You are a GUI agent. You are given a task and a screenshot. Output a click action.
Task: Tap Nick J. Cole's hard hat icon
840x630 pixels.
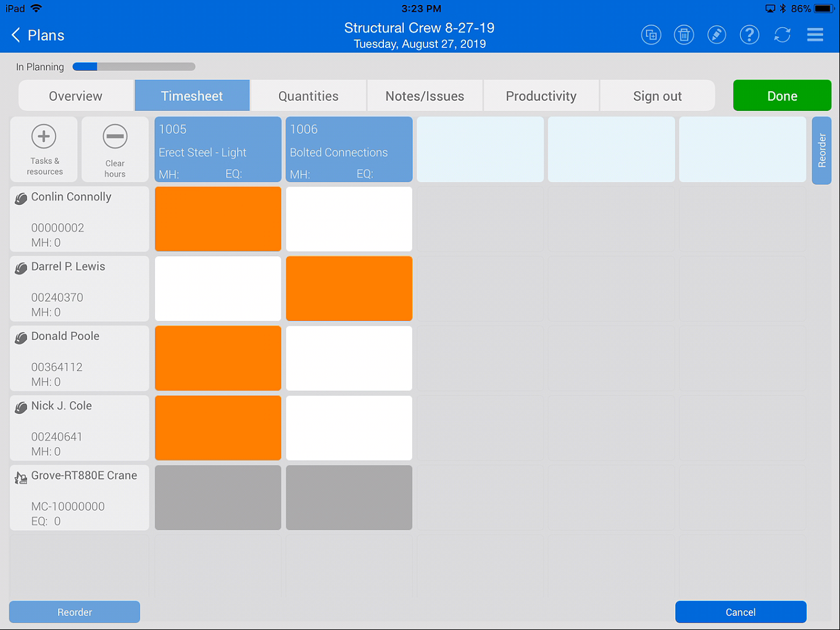(21, 408)
